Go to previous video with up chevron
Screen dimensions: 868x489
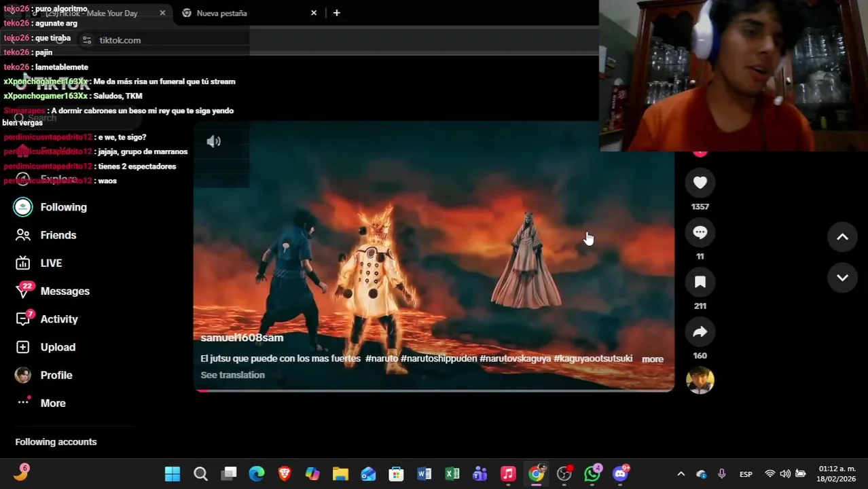coord(842,237)
